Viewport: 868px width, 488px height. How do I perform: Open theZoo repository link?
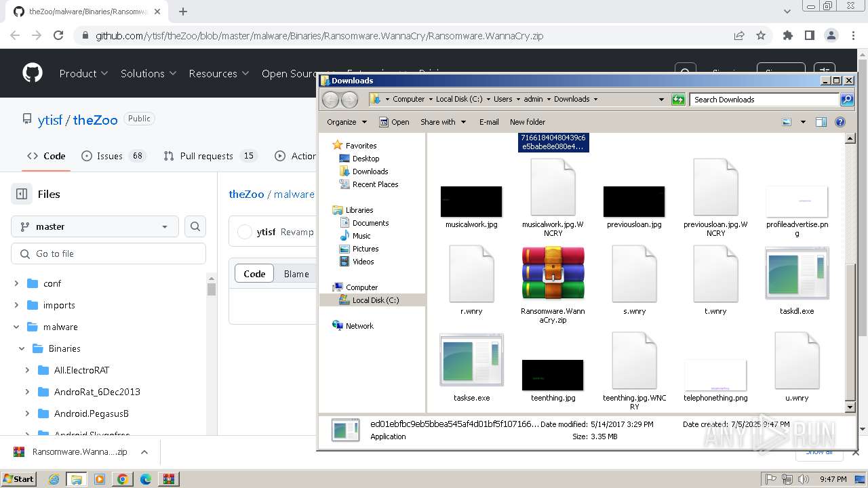[x=96, y=120]
